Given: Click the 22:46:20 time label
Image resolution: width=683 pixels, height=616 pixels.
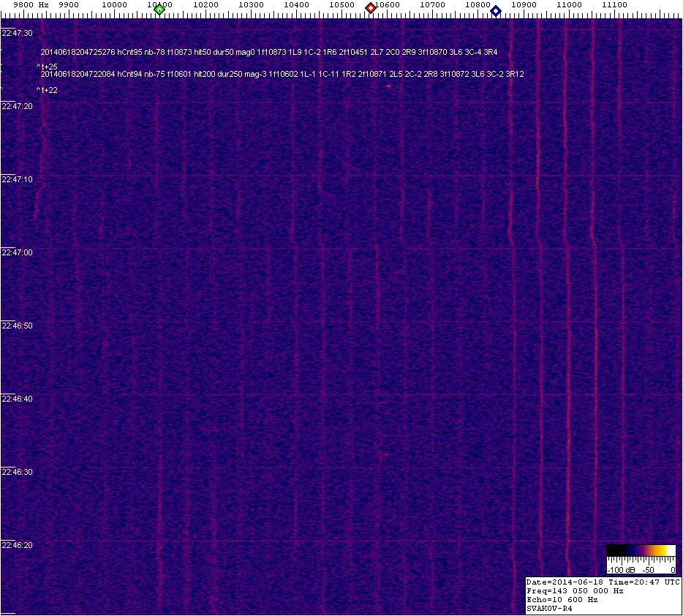Looking at the screenshot, I should (x=17, y=545).
